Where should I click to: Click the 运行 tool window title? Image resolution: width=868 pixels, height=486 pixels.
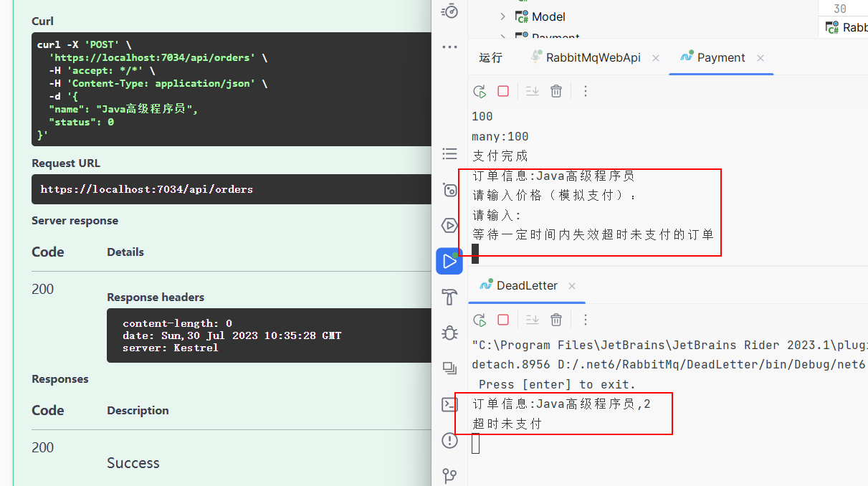(x=491, y=57)
